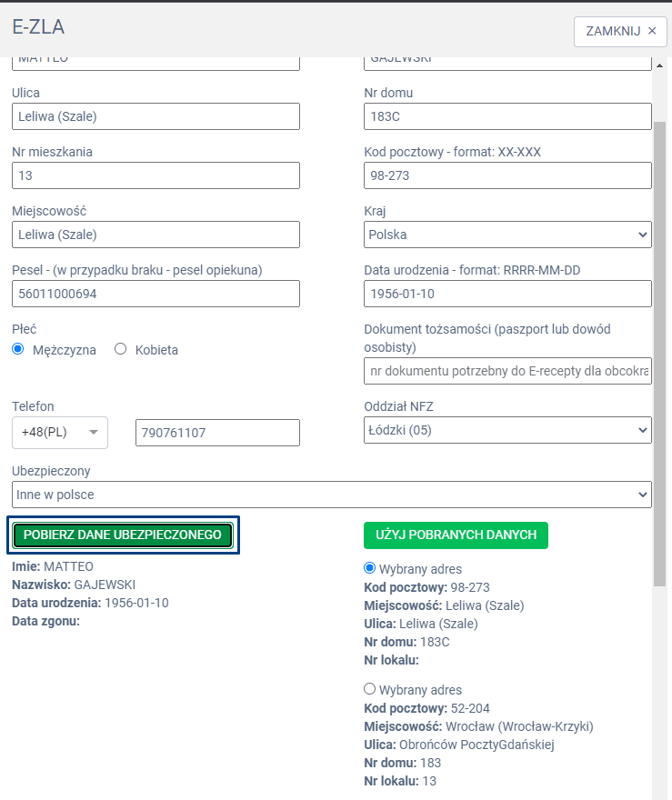Open the Ubezpieczony dropdown

pyautogui.click(x=332, y=495)
